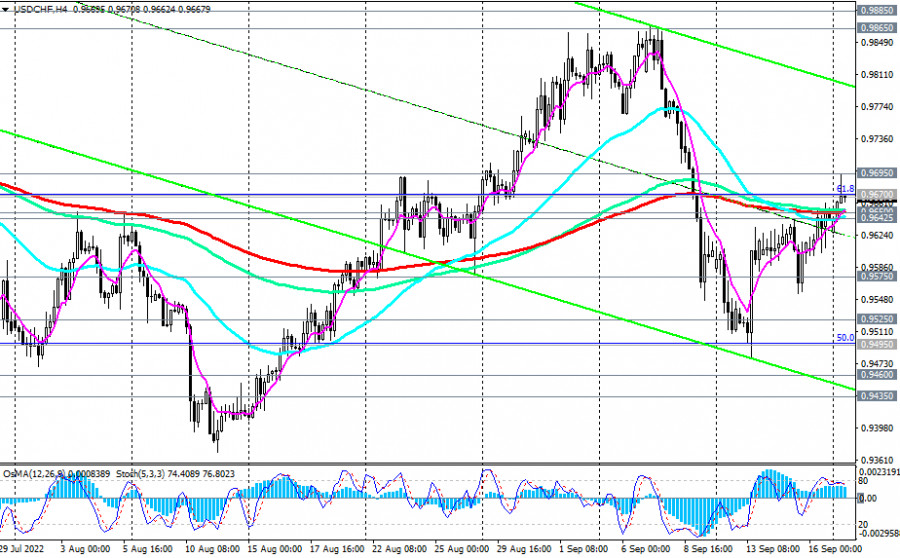
Task: Select the 0.95750 price level label
Action: [877, 277]
